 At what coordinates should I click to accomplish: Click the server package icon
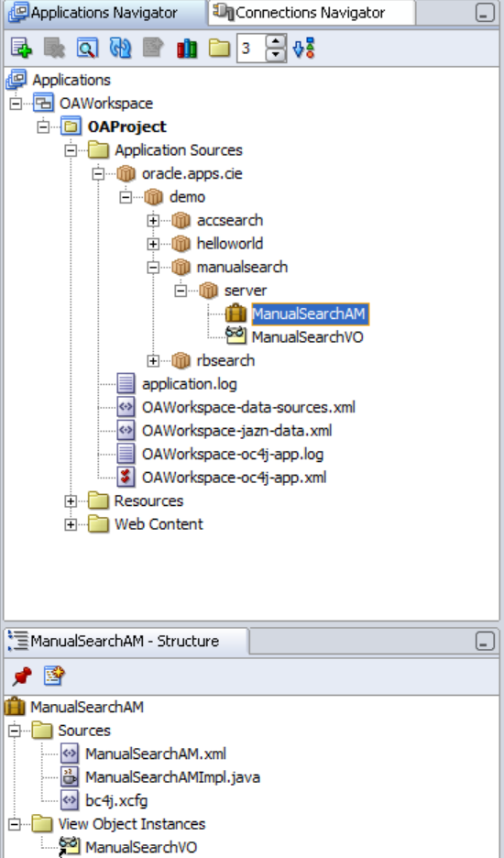point(208,291)
